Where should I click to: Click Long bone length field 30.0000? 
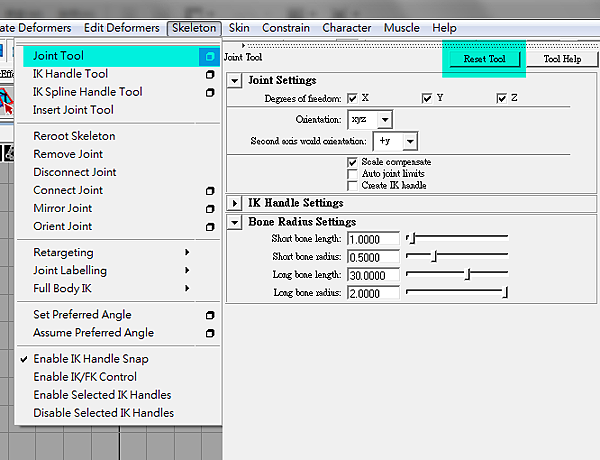[373, 275]
